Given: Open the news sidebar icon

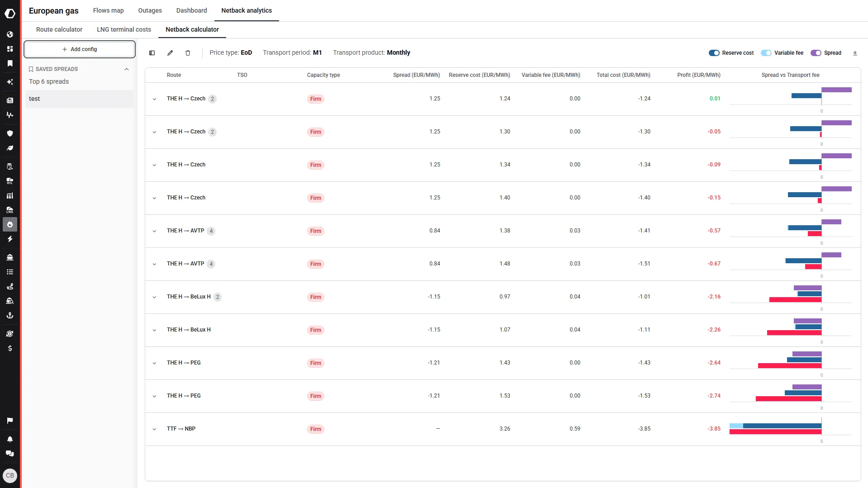Looking at the screenshot, I should click(10, 100).
